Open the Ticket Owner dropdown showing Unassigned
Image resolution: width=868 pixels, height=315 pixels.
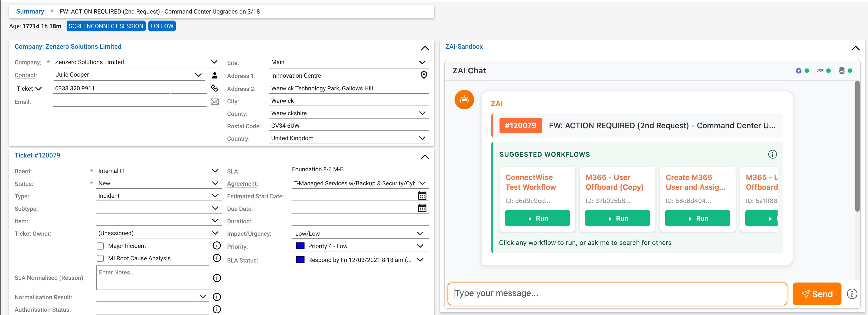coord(215,233)
